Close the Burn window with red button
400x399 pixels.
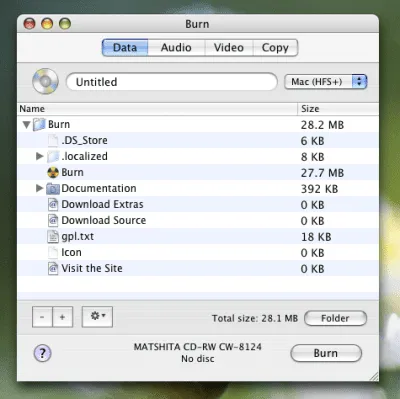point(29,24)
